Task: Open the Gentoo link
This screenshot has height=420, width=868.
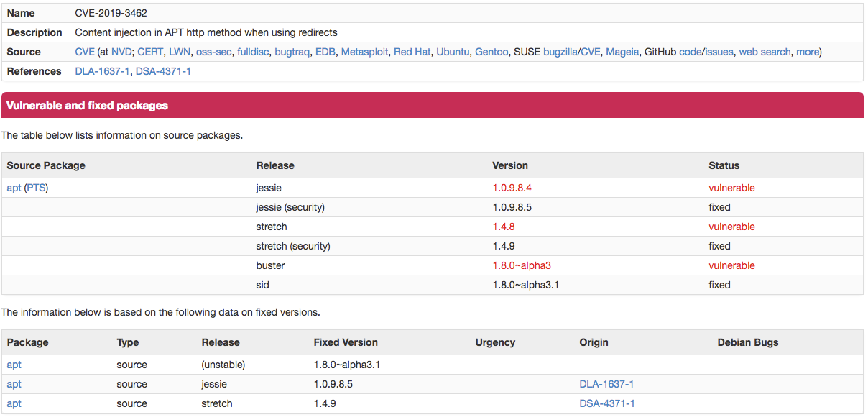Action: pos(491,52)
